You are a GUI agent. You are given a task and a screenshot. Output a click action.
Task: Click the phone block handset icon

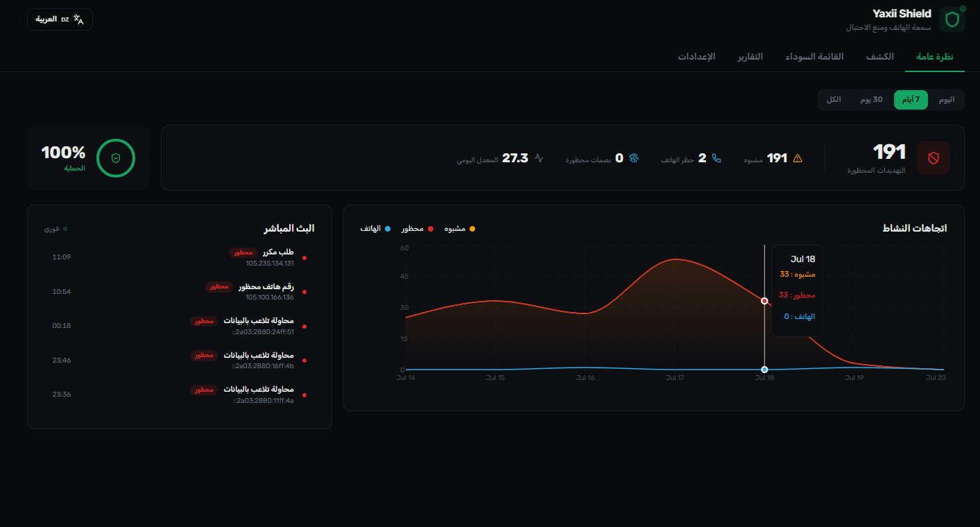point(716,158)
